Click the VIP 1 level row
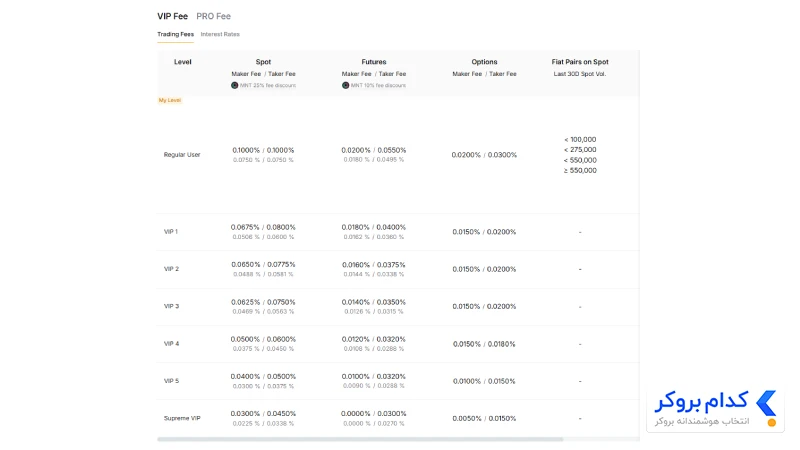The width and height of the screenshot is (800, 450). tap(398, 232)
